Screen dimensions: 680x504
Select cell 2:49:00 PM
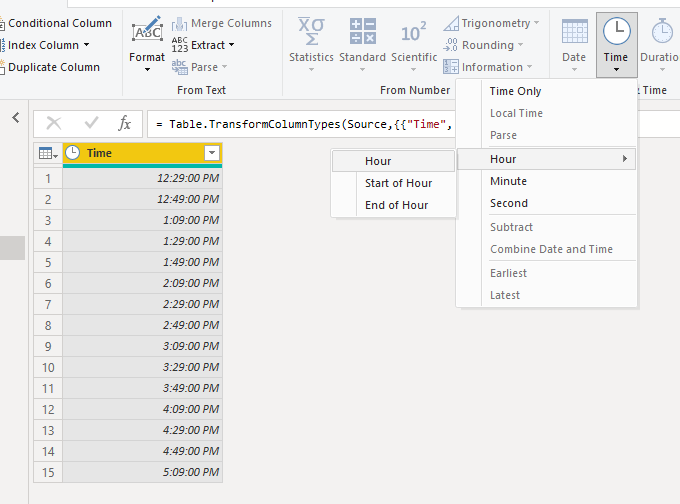tap(142, 325)
